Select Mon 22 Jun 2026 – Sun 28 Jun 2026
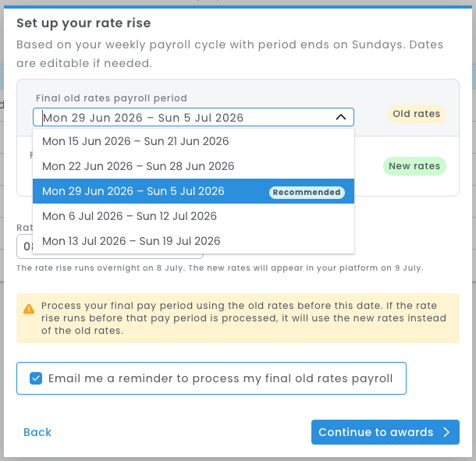 point(194,166)
